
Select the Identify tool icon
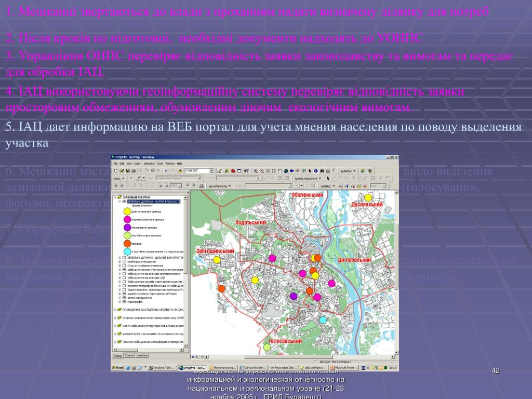pos(315,170)
